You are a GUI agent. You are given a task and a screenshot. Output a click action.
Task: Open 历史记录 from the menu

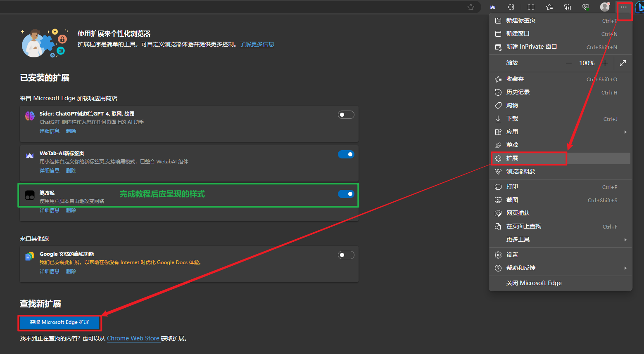(561, 92)
